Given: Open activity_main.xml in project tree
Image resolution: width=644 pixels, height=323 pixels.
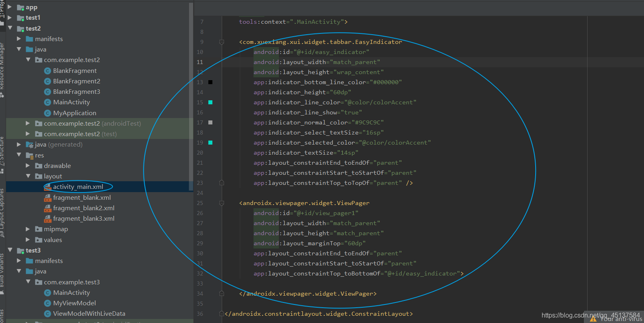Looking at the screenshot, I should (78, 186).
